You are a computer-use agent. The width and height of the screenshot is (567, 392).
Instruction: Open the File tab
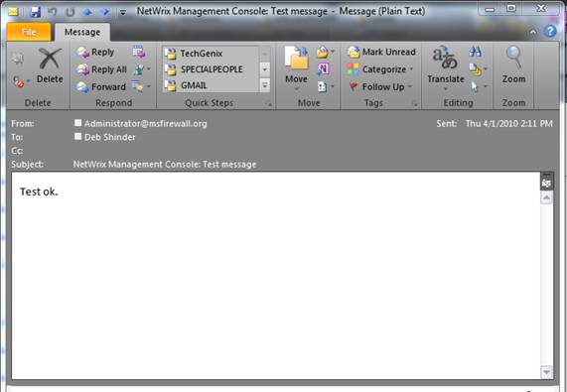(29, 32)
